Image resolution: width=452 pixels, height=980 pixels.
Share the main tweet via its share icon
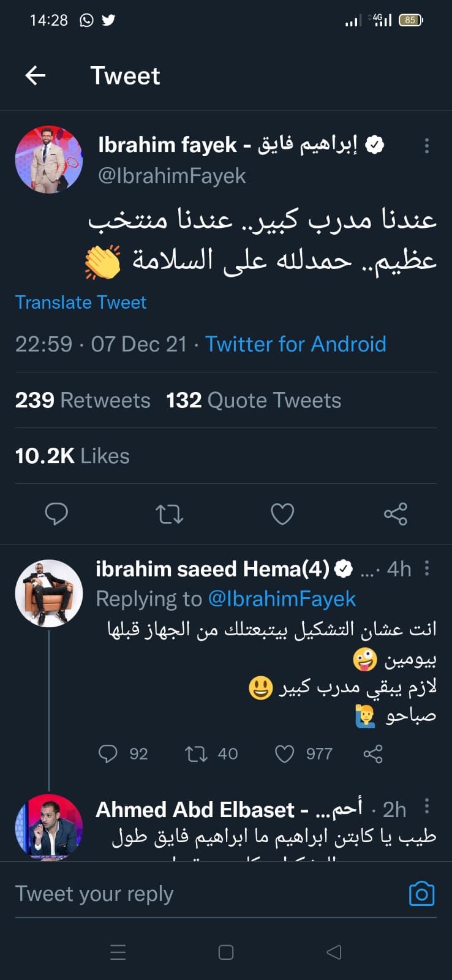(396, 514)
